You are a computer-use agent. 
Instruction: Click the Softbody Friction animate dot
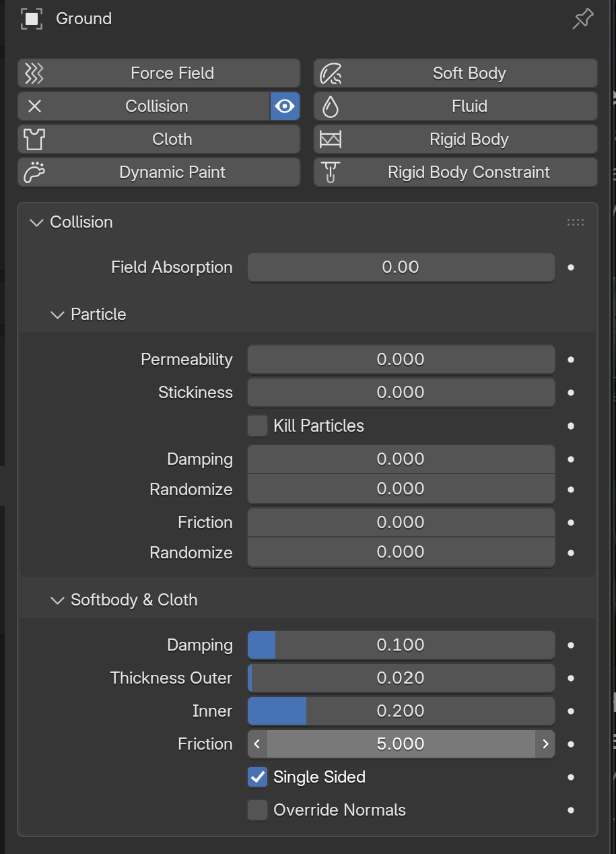tap(571, 744)
